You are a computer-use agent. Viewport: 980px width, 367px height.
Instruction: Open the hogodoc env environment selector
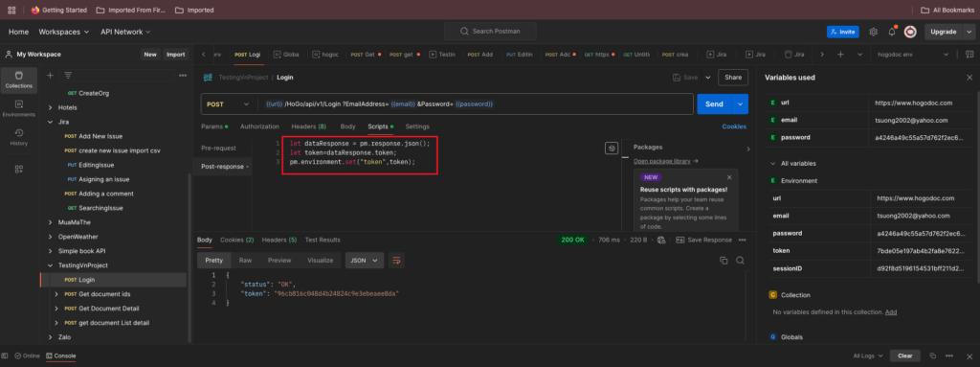coord(913,55)
